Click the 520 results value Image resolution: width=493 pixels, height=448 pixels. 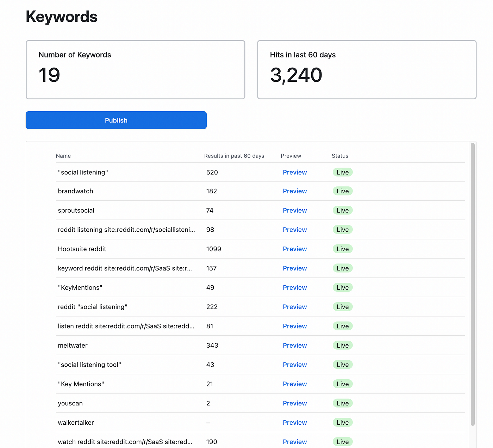pos(212,172)
